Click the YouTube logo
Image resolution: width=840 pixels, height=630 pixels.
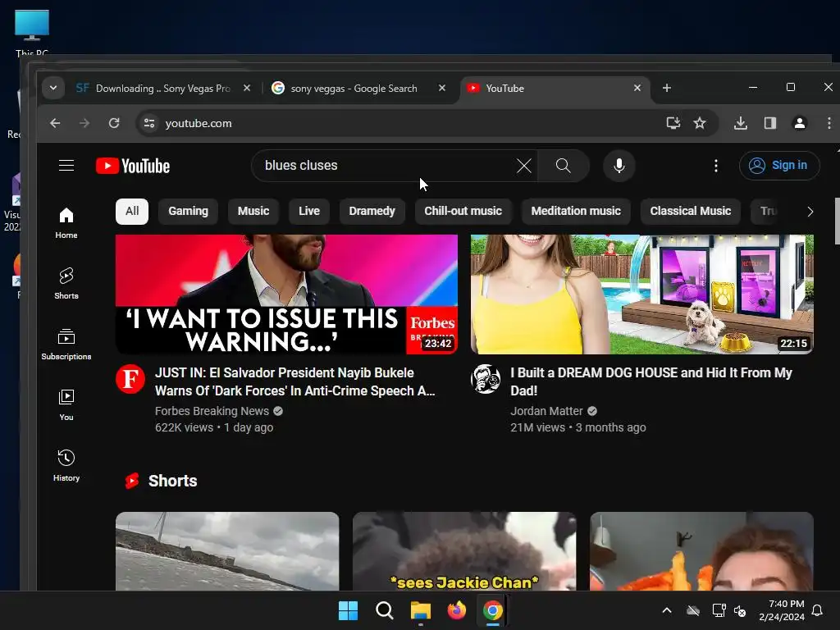(x=133, y=166)
